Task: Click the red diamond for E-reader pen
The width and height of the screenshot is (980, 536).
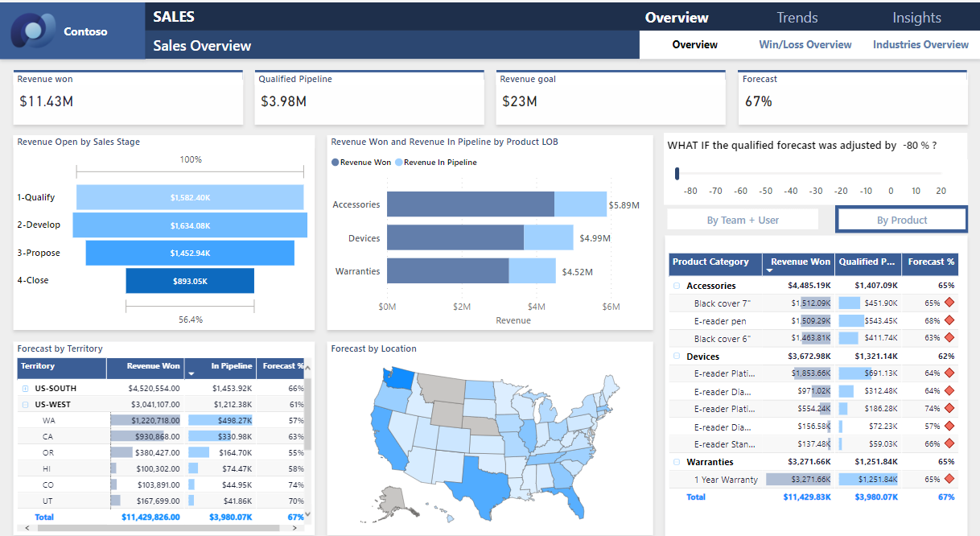Action: coord(949,321)
